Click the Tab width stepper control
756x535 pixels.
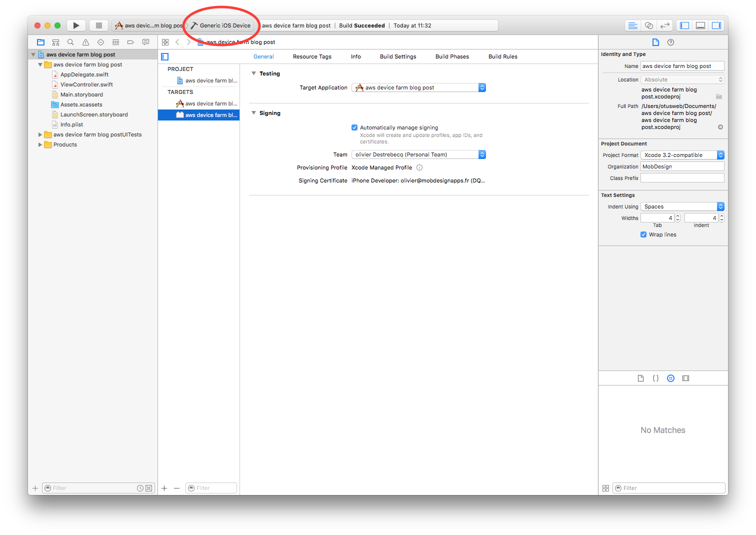[677, 217]
